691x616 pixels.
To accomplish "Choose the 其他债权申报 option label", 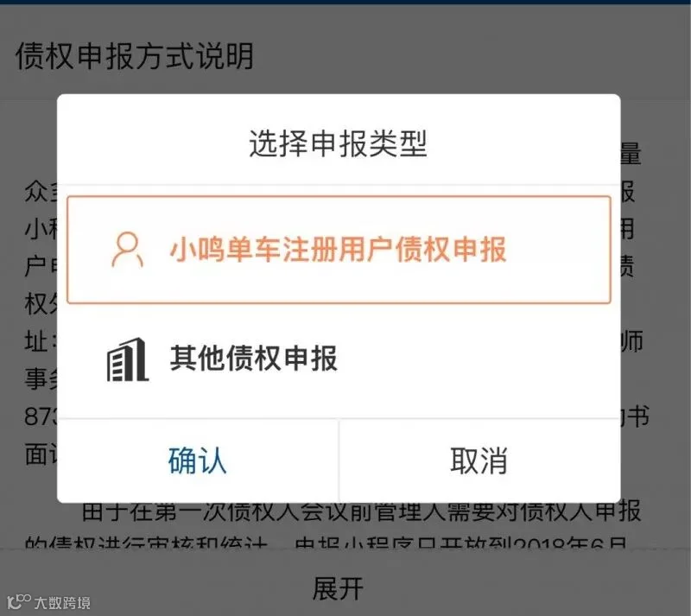I will point(254,358).
